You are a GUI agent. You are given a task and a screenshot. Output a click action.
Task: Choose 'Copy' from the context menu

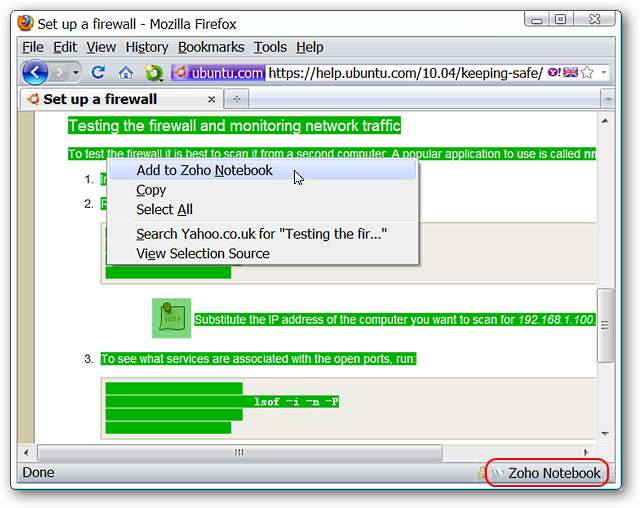(x=263, y=190)
